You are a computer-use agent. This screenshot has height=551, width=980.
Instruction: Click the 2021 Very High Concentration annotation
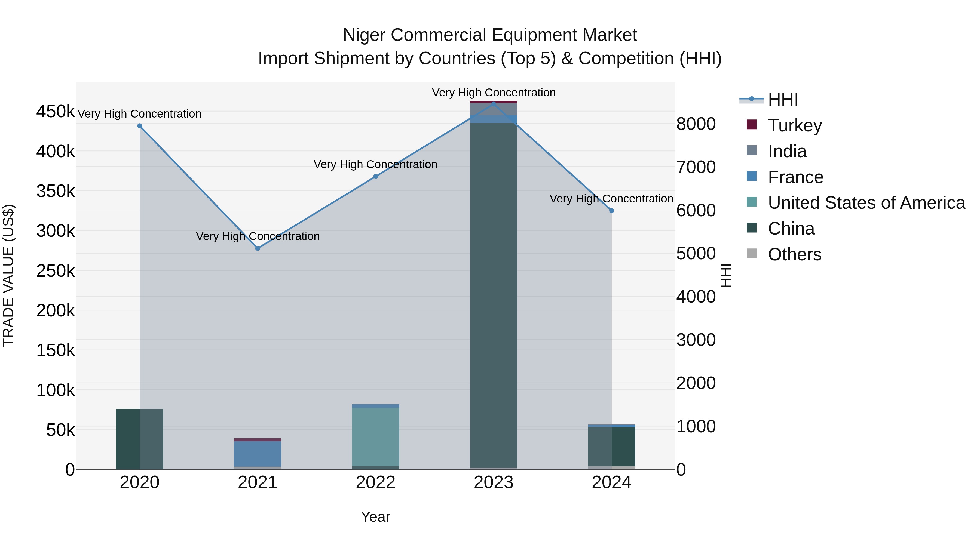[258, 236]
